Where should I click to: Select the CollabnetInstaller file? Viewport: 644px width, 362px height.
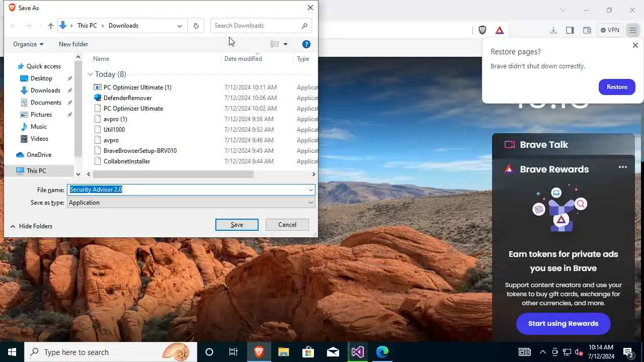coord(127,161)
